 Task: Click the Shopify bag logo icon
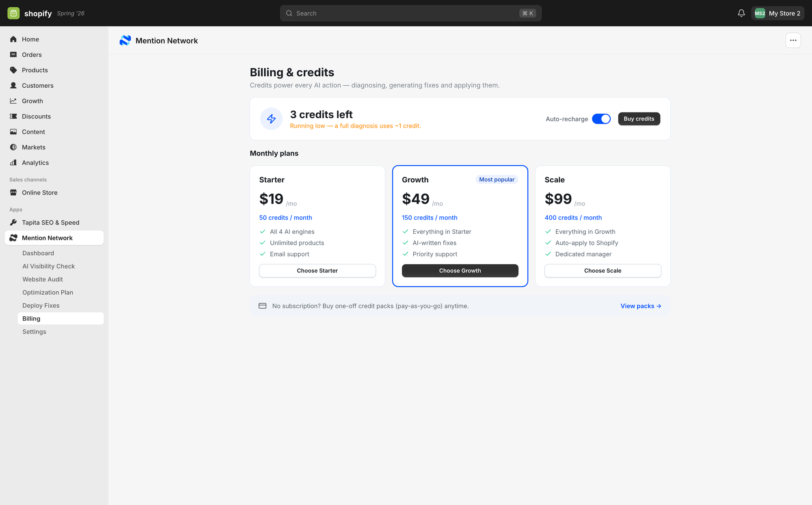click(x=13, y=13)
